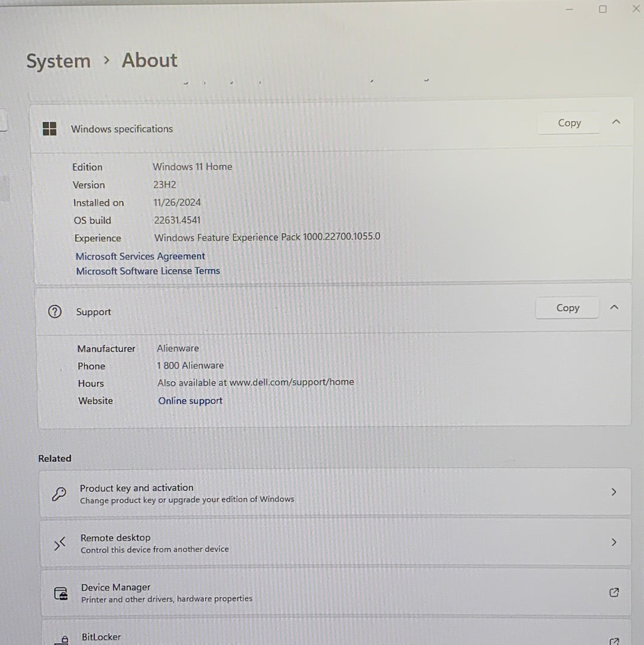Click the Installed on label
644x645 pixels.
[98, 203]
